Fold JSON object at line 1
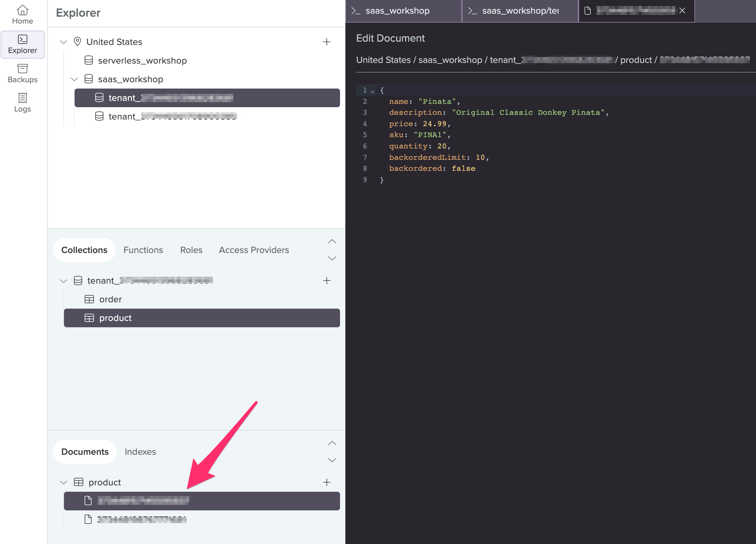 coord(373,91)
